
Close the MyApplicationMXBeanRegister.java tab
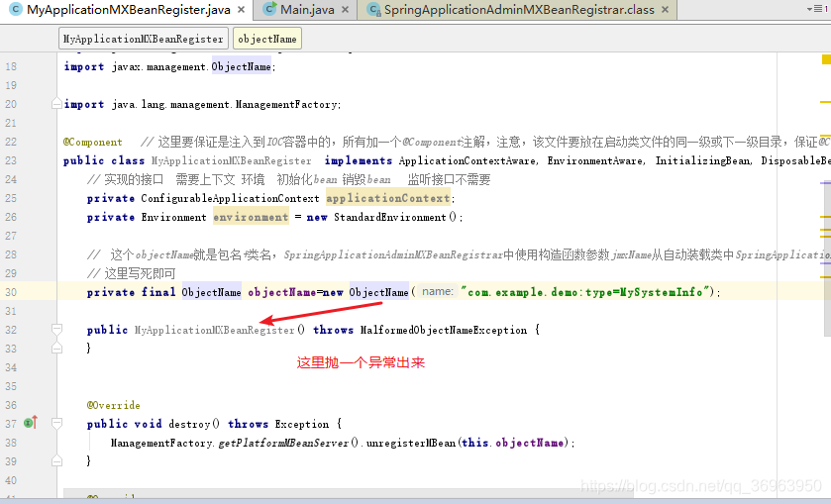241,10
